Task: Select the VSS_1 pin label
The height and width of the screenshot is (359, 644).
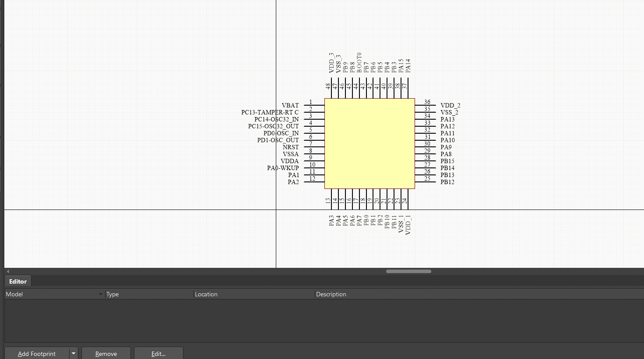Action: [x=401, y=224]
